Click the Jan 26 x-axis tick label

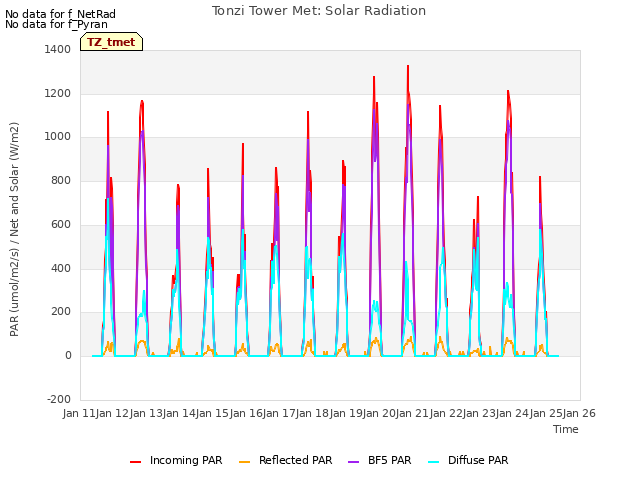tap(579, 413)
